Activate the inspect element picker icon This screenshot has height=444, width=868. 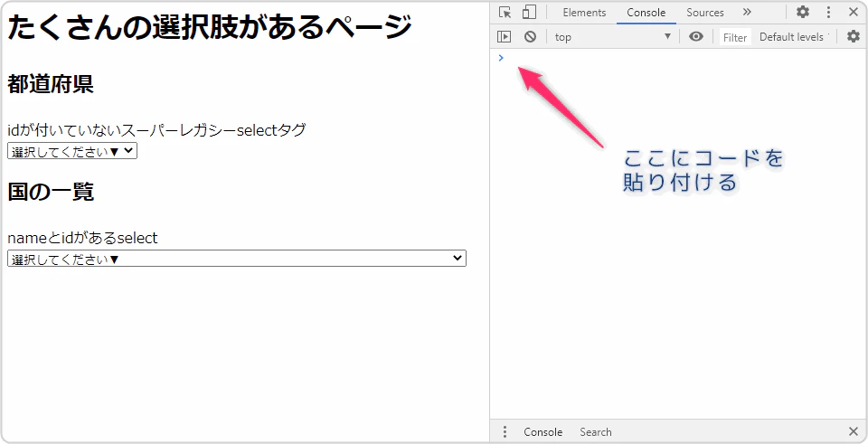505,12
